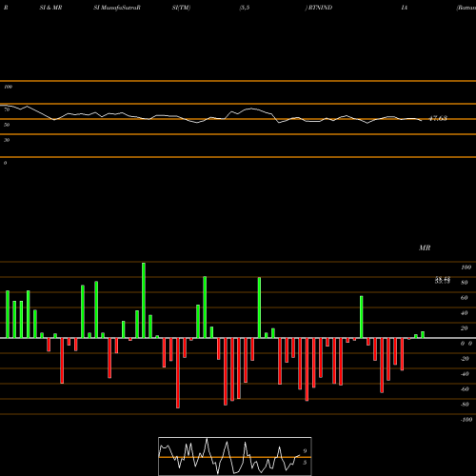Click the rightmost green MR bar
Image resolution: width=476 pixels, height=476 pixels.
(x=423, y=335)
